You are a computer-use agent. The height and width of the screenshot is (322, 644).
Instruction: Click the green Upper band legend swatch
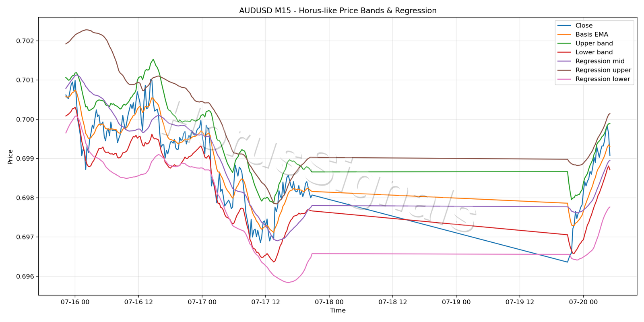[564, 43]
